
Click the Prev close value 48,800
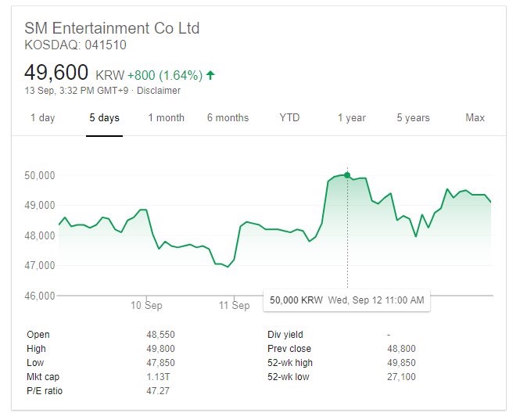pos(401,349)
